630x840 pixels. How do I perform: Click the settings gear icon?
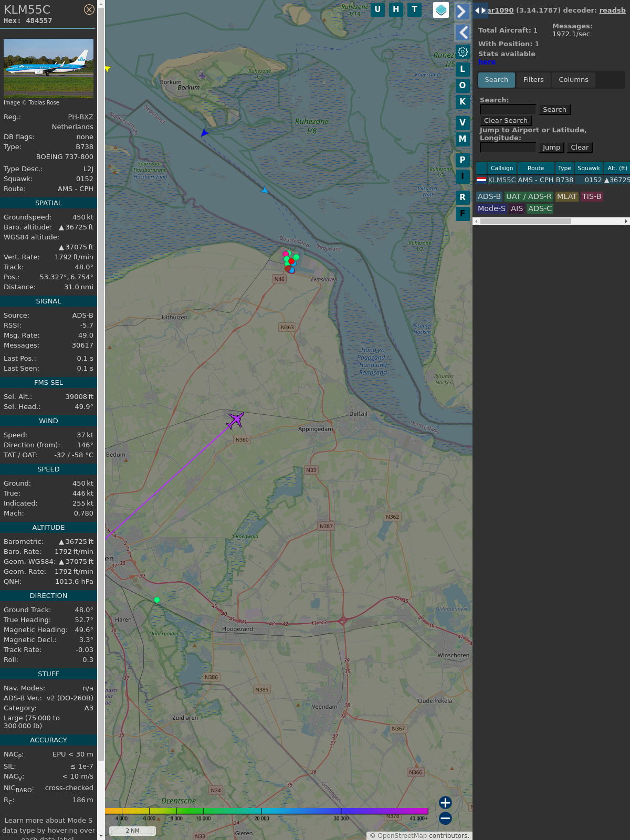click(x=463, y=51)
